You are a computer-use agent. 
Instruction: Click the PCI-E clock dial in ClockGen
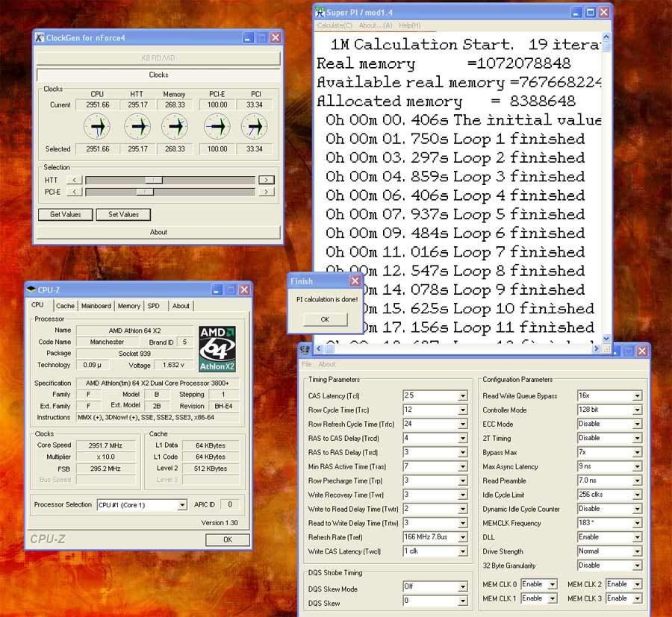[x=217, y=127]
